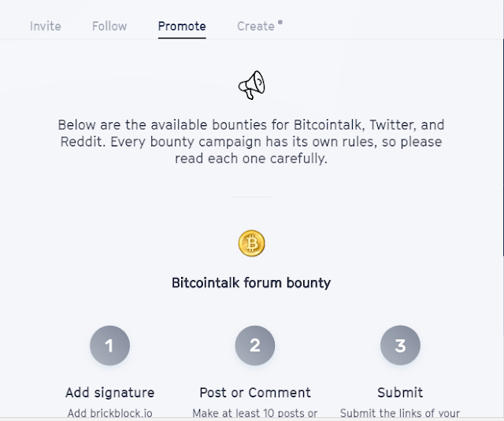Viewport: 504px width, 421px height.
Task: Click the Post or Comment step title
Action: click(255, 392)
